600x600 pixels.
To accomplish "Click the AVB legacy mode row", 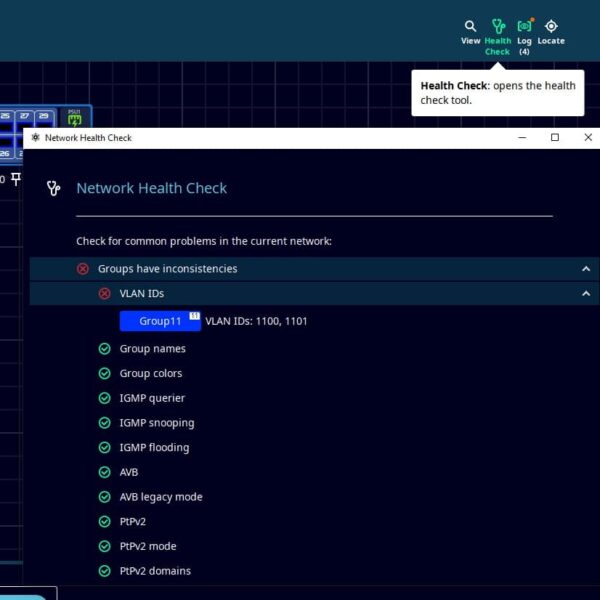I will coord(160,497).
